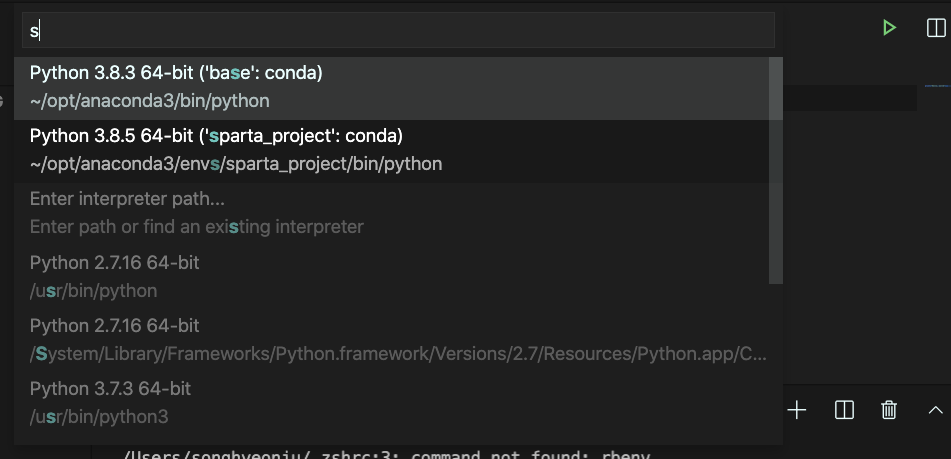Choose Python 3.8.5 sparta_project conda interpreter
The width and height of the screenshot is (951, 459).
[x=216, y=135]
